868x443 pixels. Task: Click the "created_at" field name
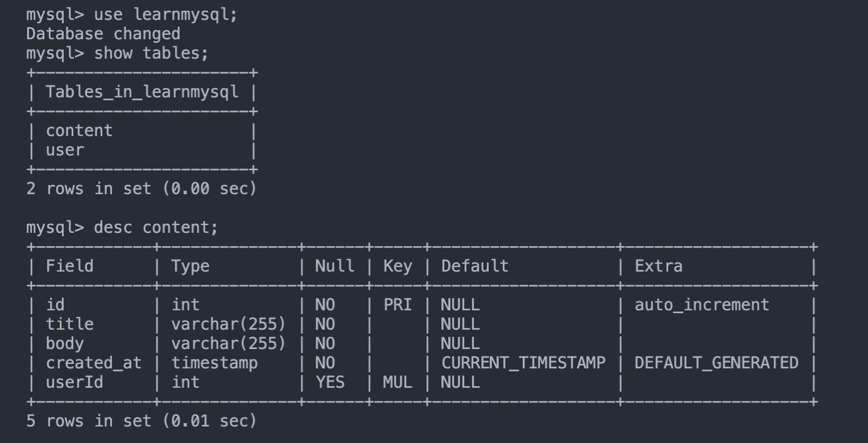[93, 363]
